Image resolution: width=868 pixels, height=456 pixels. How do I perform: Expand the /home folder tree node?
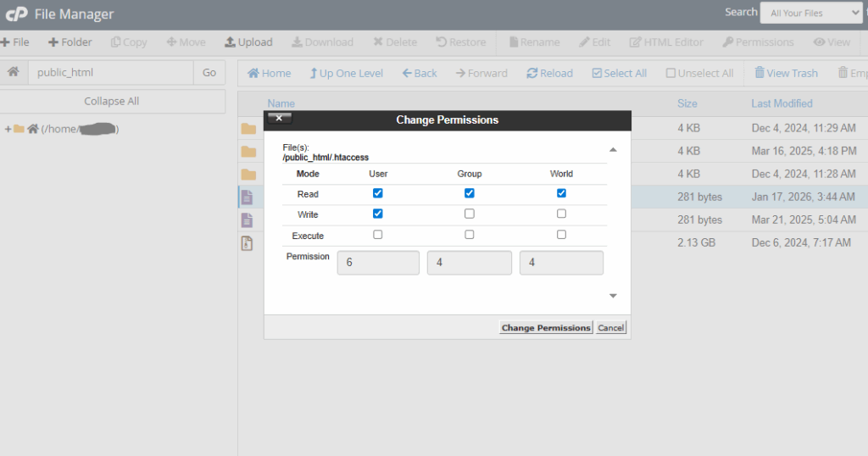point(8,129)
